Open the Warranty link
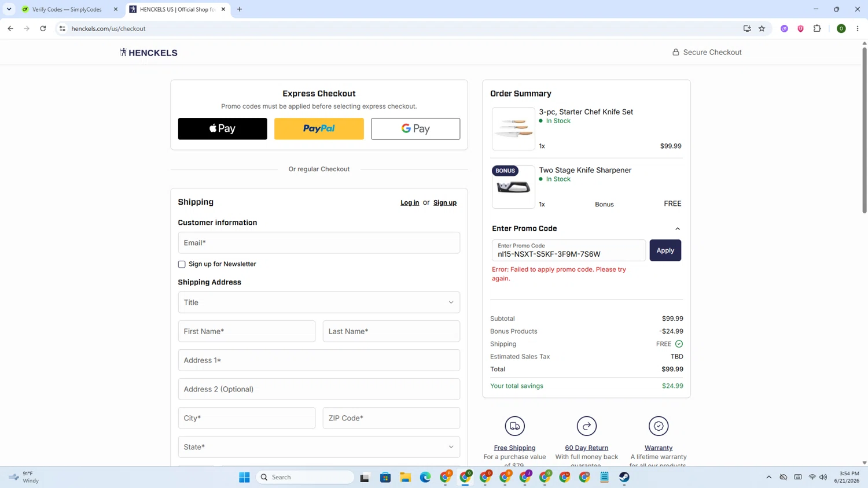Viewport: 868px width, 488px height. pos(659,448)
